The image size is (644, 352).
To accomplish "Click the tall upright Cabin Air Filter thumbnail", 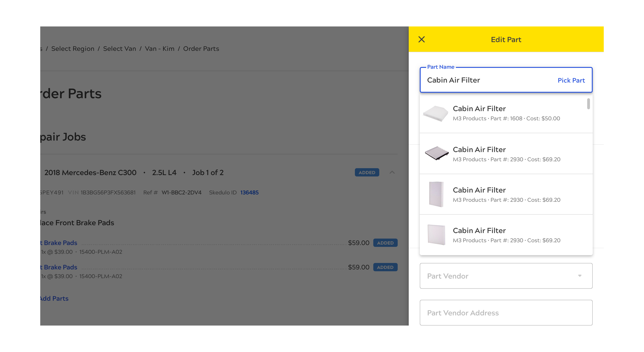I will tap(436, 194).
